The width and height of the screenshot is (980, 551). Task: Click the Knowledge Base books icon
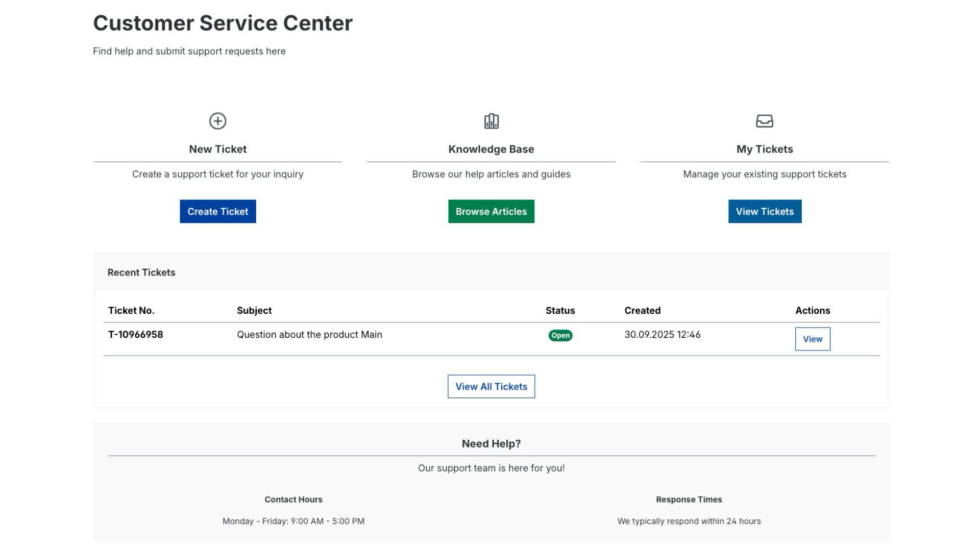[491, 121]
